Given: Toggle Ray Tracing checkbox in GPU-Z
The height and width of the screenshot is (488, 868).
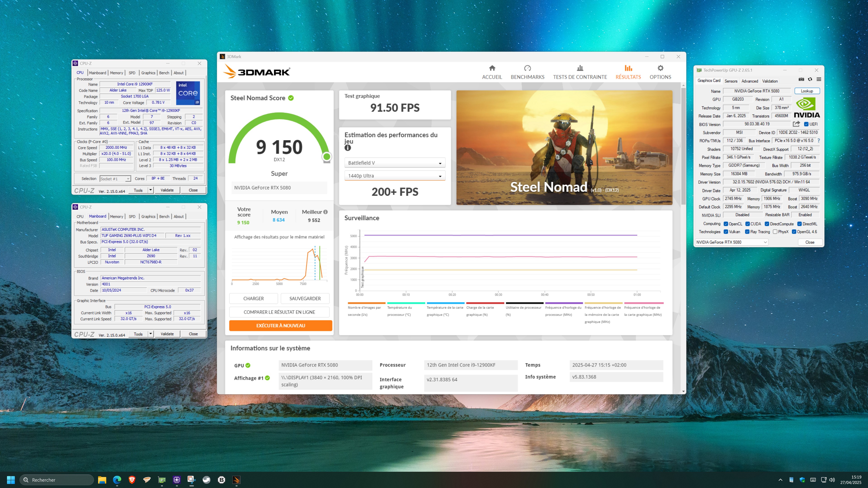Looking at the screenshot, I should click(x=747, y=232).
